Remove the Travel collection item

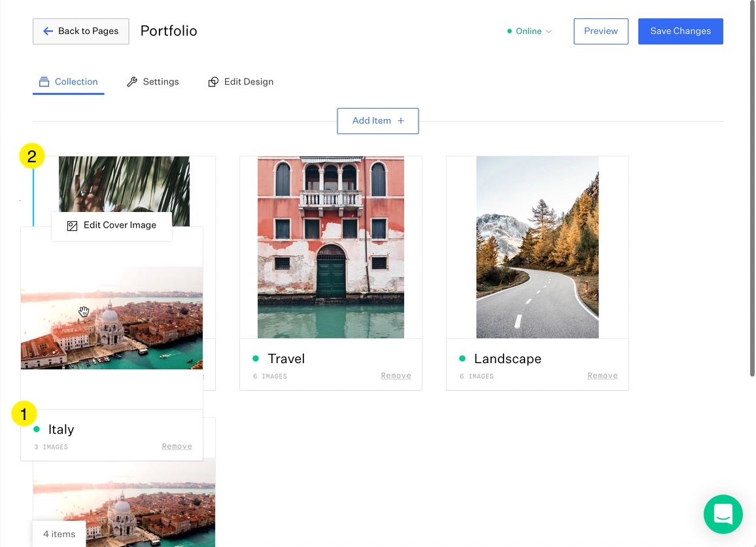[396, 376]
